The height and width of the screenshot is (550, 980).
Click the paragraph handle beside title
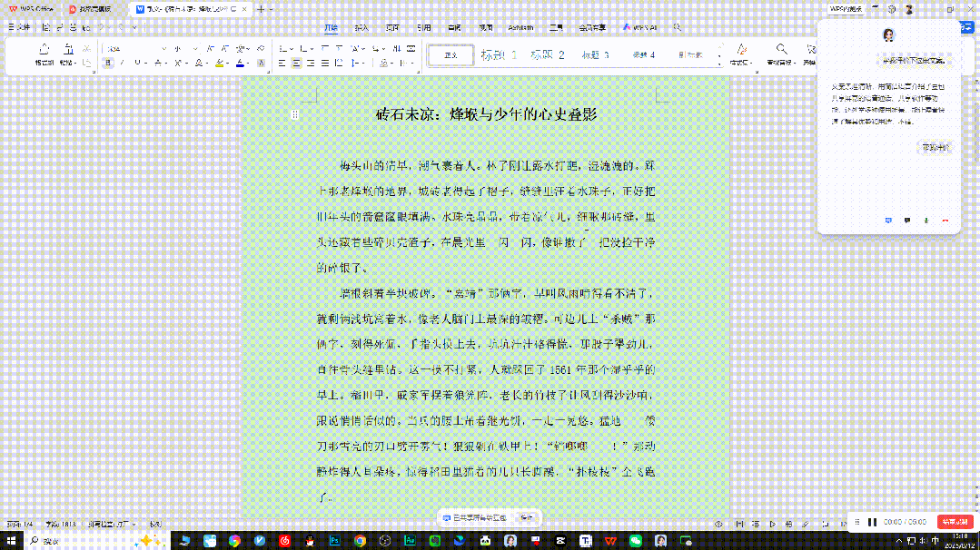pyautogui.click(x=295, y=114)
